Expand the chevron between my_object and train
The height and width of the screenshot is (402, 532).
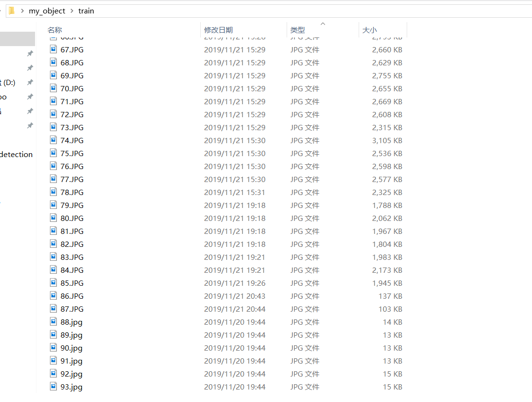[x=72, y=11]
